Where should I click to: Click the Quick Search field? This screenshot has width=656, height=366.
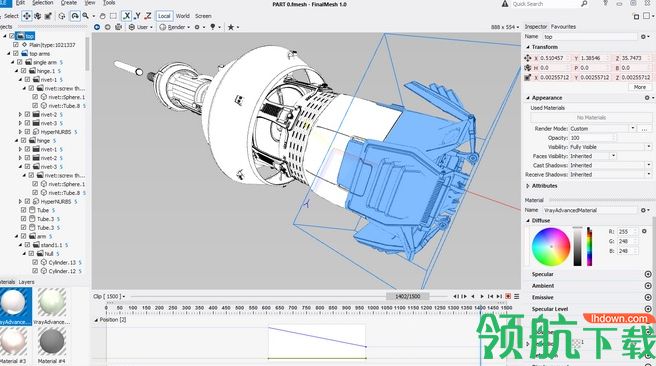[x=545, y=4]
